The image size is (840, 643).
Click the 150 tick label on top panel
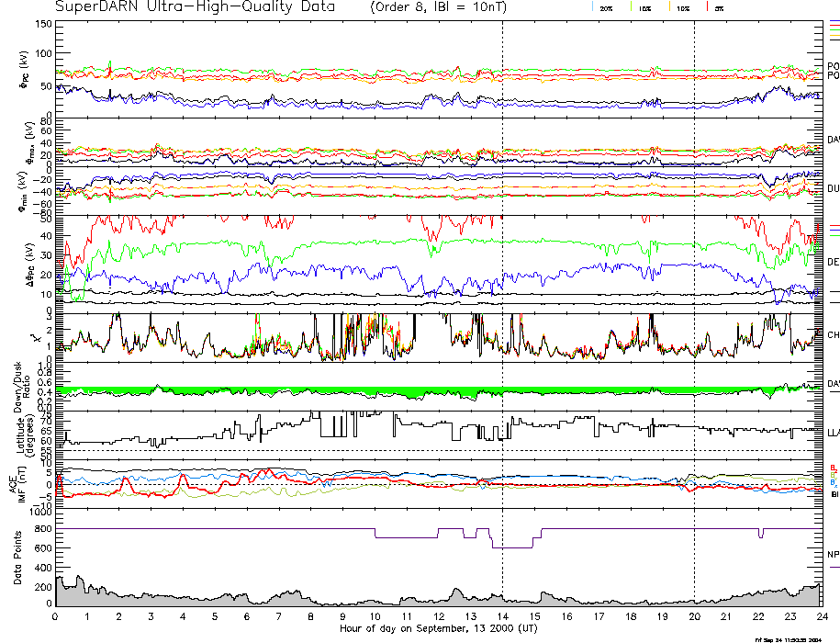(42, 23)
